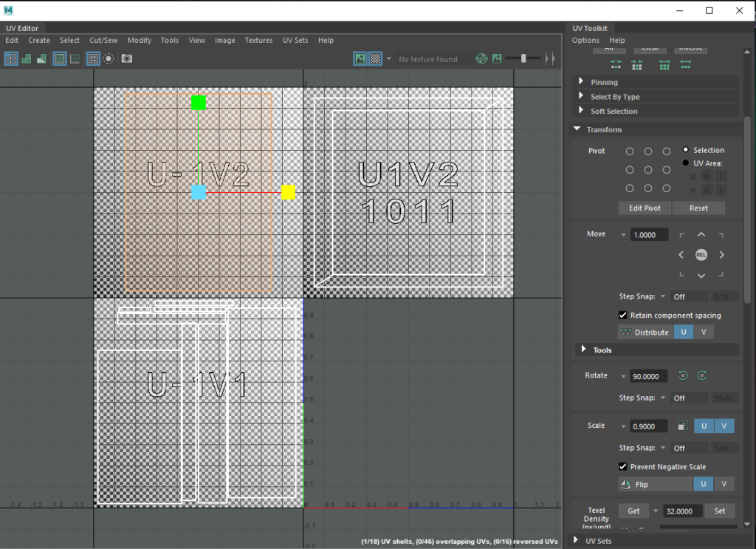
Task: Click the camera snapshot icon in UV toolbar
Action: [127, 58]
